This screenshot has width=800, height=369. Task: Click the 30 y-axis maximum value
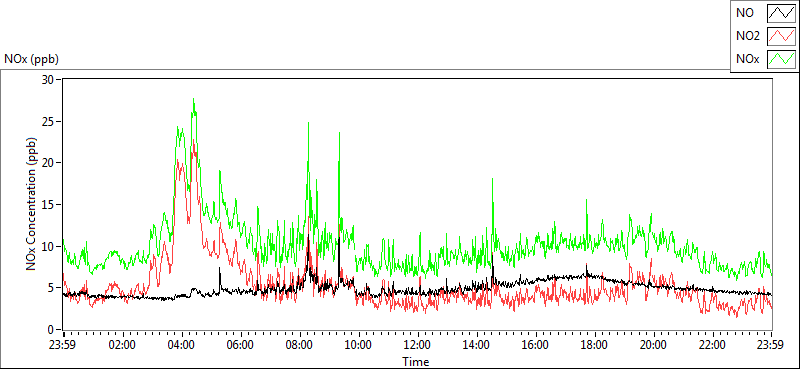(x=49, y=80)
